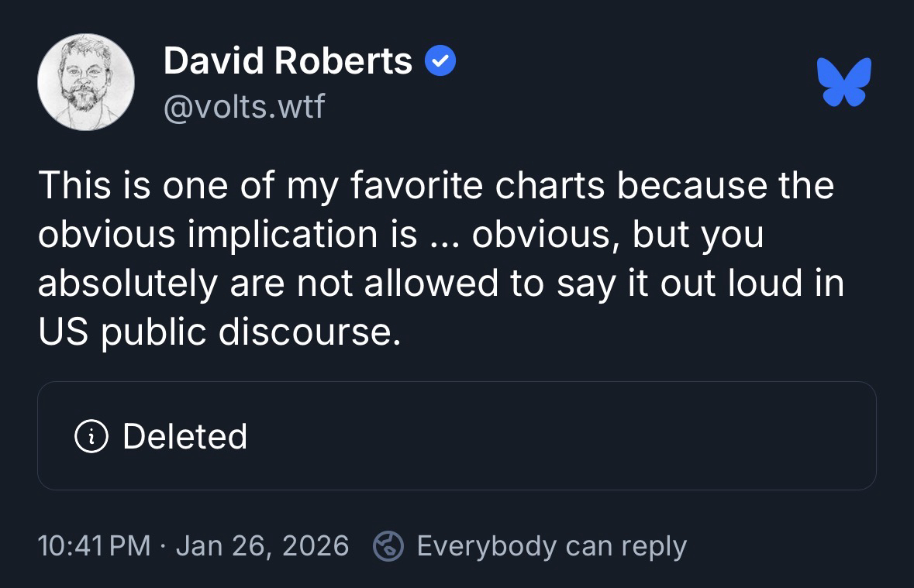The height and width of the screenshot is (588, 914).
Task: Click the David Roberts display name
Action: pyautogui.click(x=288, y=61)
